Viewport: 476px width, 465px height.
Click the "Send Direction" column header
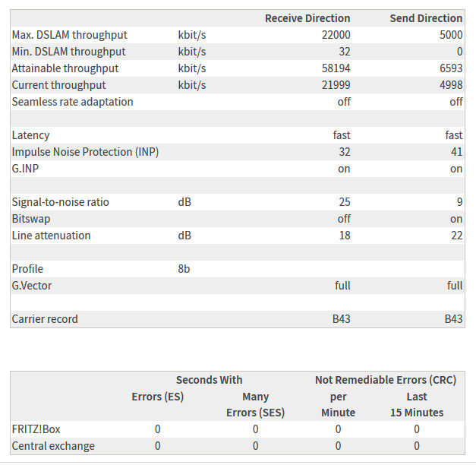tap(425, 18)
